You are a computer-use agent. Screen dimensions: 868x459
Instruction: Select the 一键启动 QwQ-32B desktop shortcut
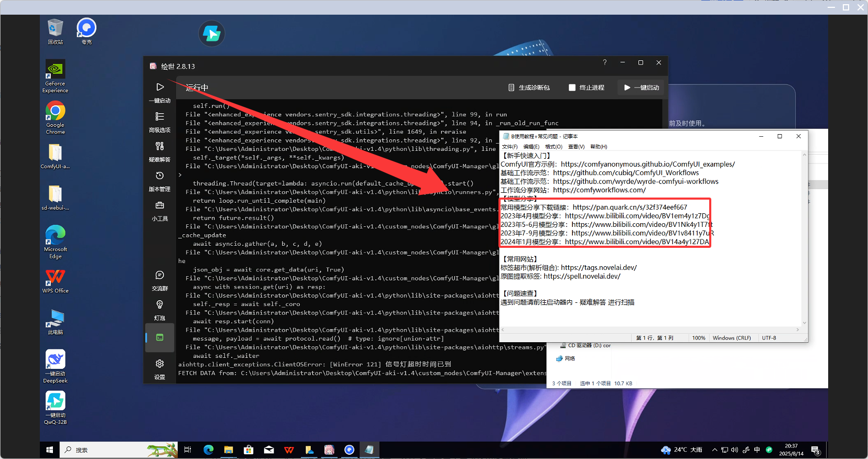[x=55, y=408]
